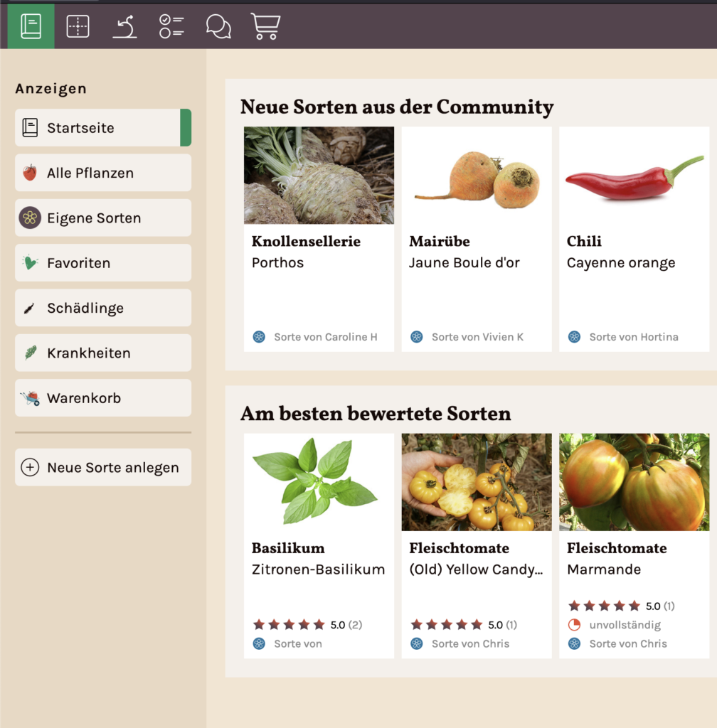Click 'Sorte von Hortina' text
The height and width of the screenshot is (728, 717).
click(634, 336)
